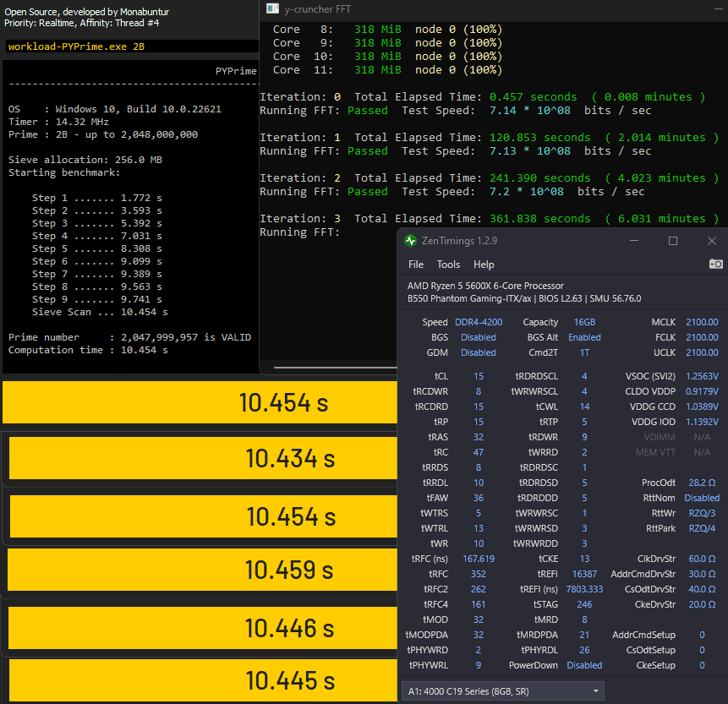Click the FCLK 2100.00 value

pos(702,337)
